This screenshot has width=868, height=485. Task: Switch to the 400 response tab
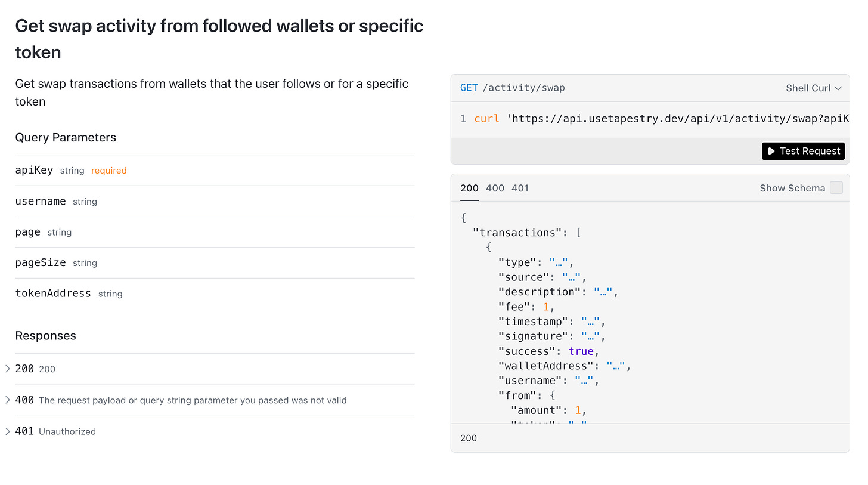[x=495, y=188]
